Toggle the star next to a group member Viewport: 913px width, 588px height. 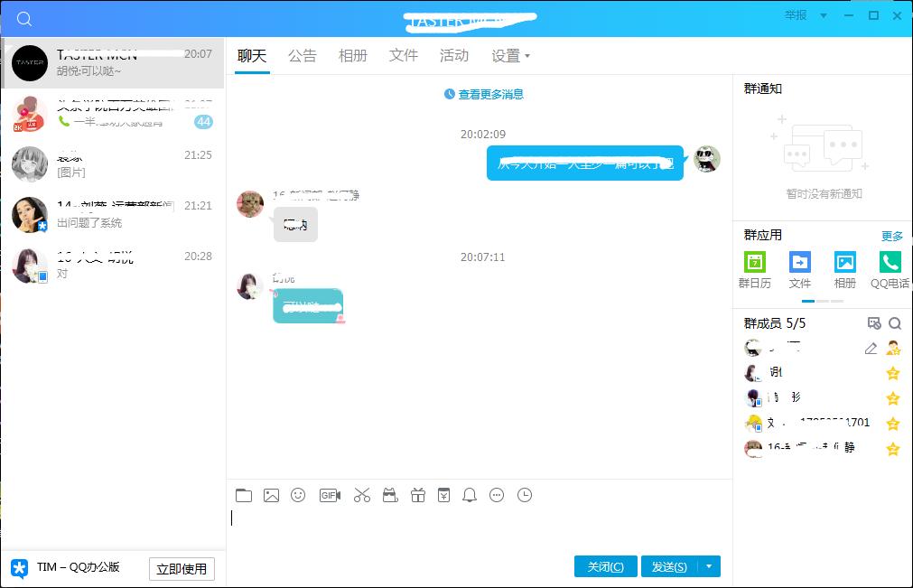892,372
